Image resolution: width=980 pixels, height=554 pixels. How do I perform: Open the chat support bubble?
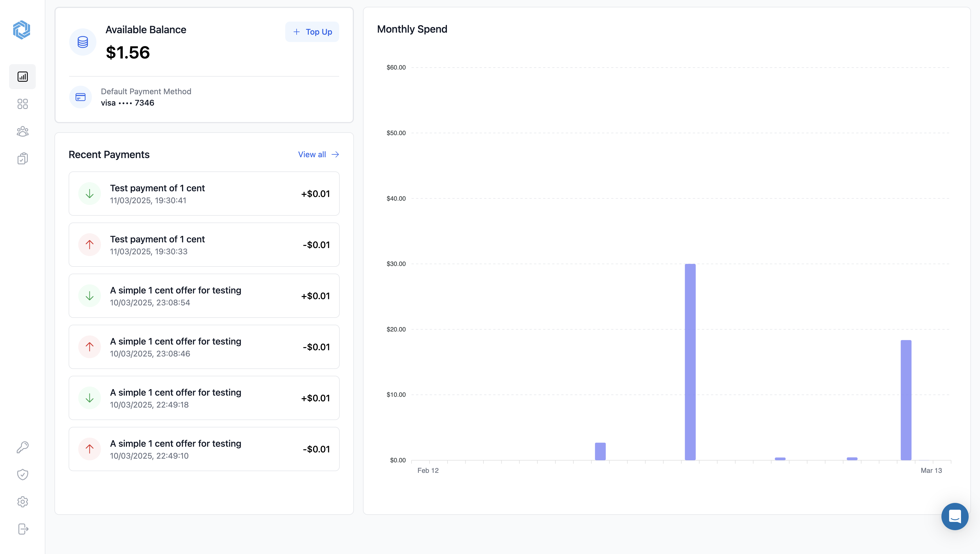click(954, 516)
